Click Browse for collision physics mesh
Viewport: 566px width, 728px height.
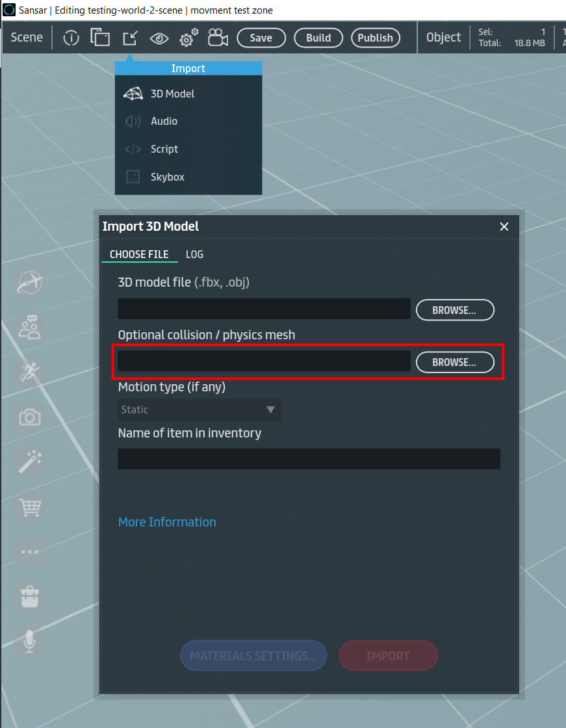454,363
